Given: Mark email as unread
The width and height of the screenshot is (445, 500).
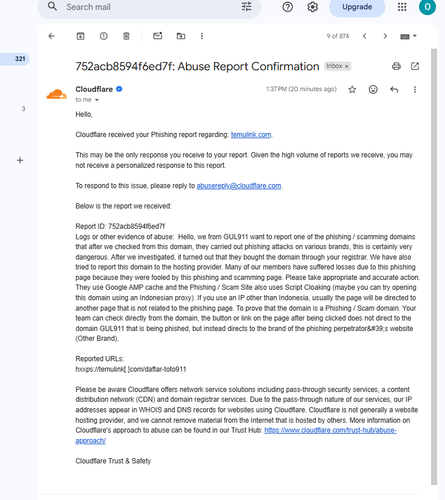Looking at the screenshot, I should click(x=158, y=36).
